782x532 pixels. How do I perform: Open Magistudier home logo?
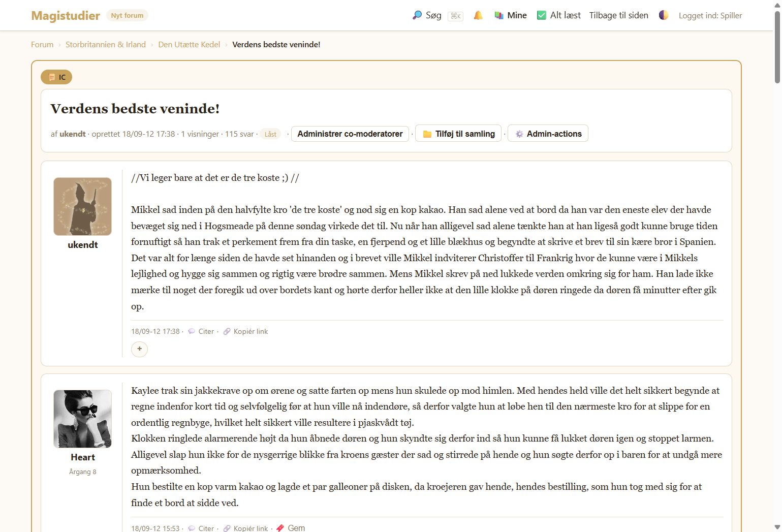pyautogui.click(x=66, y=16)
